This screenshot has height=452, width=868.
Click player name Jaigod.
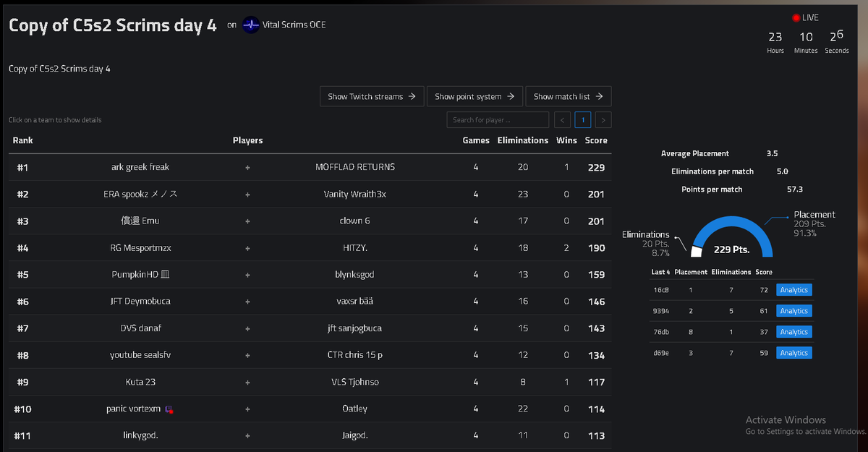tap(355, 435)
